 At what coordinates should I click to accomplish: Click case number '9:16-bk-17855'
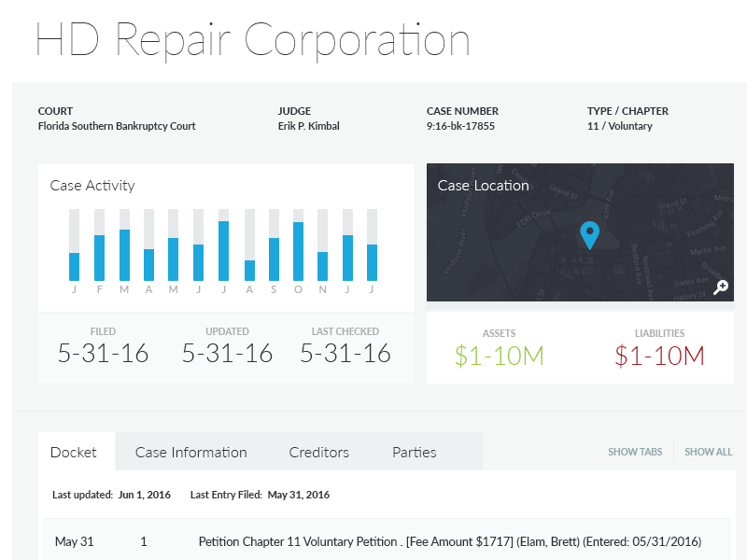(x=460, y=126)
